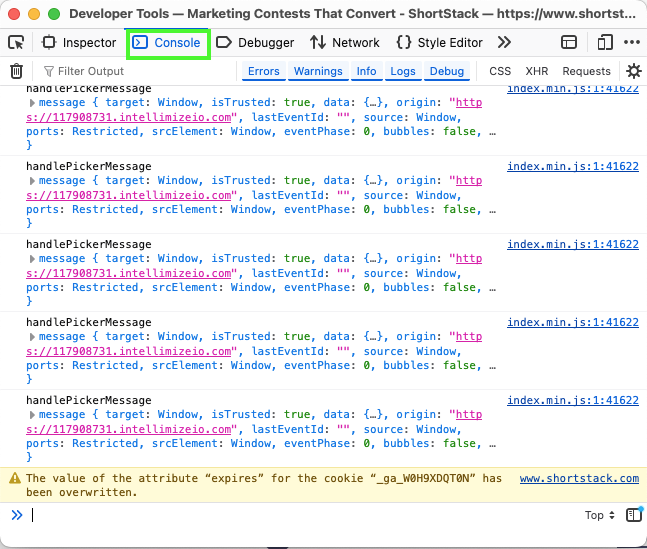Click the cookie 'expires' warning message text

point(264,485)
